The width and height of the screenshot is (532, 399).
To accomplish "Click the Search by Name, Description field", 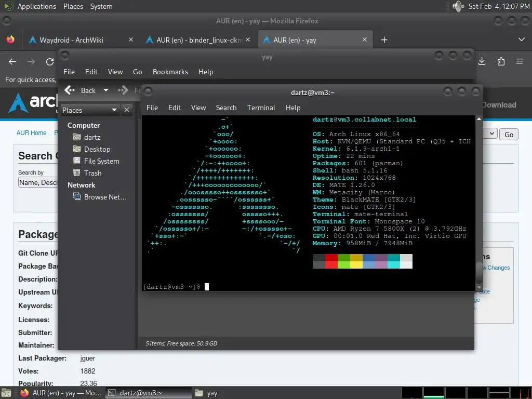I will (38, 182).
